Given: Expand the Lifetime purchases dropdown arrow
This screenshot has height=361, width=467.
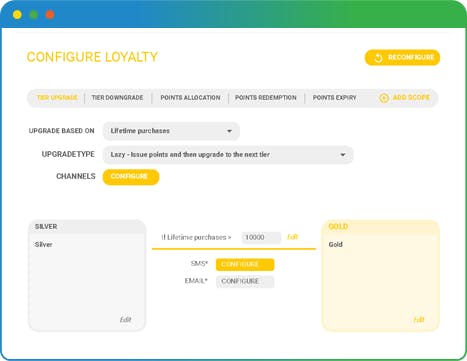Looking at the screenshot, I should pos(229,131).
